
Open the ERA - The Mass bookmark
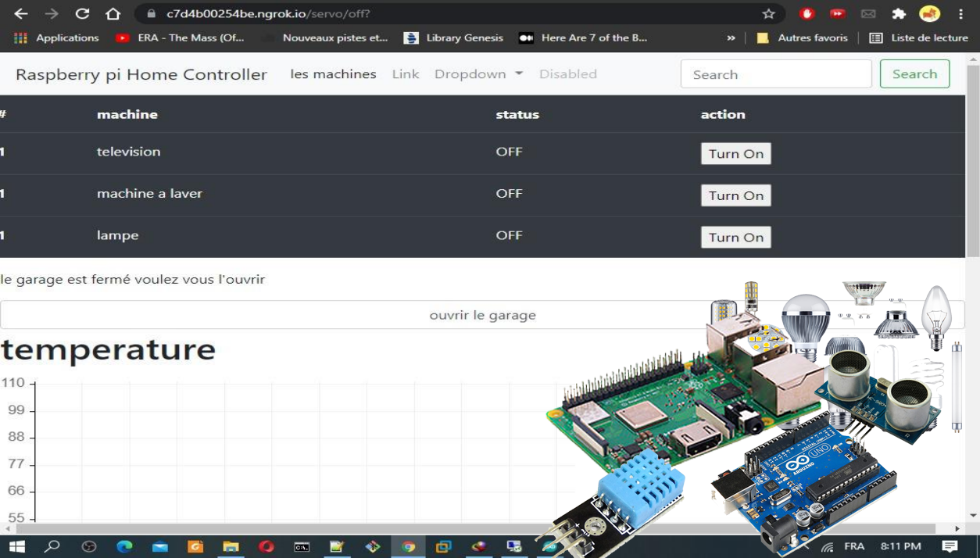coord(181,38)
